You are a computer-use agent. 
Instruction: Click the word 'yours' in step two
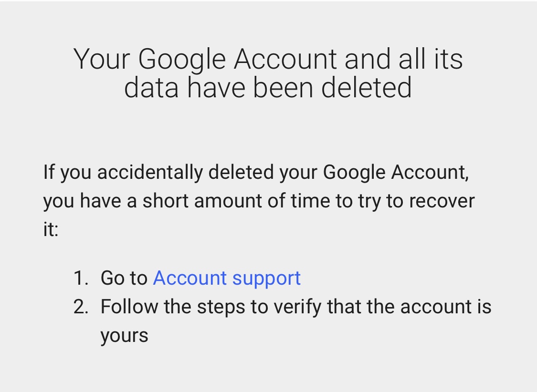point(124,336)
